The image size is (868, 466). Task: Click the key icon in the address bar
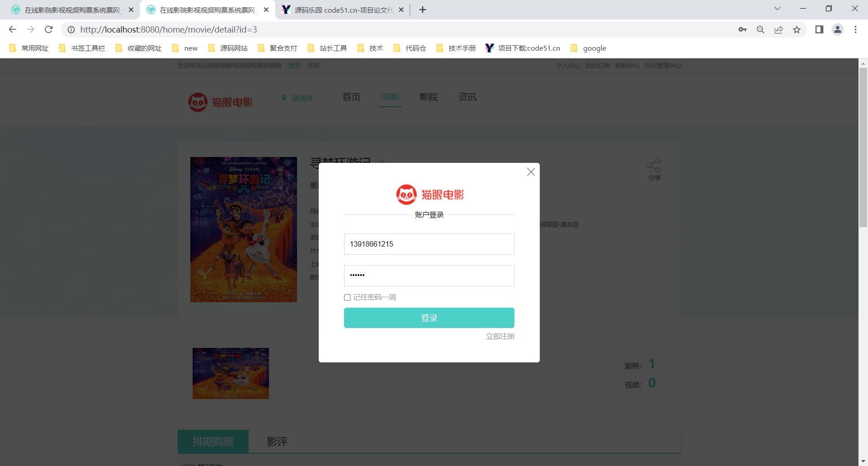(x=743, y=29)
